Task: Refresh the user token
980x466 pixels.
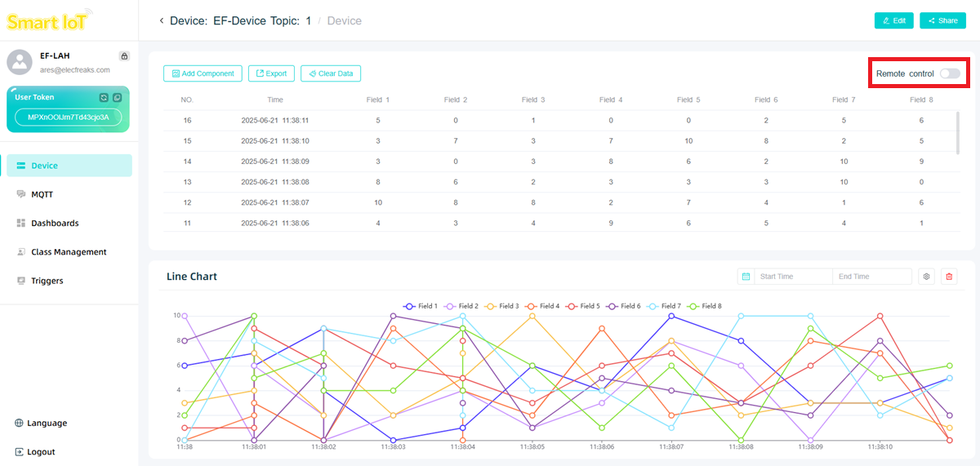Action: point(104,97)
